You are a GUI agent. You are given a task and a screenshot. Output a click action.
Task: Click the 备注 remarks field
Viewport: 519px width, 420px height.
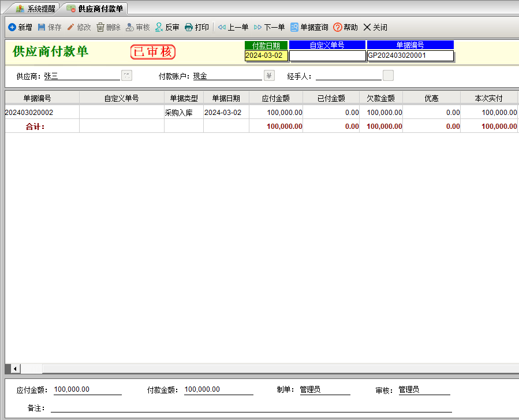pyautogui.click(x=251, y=408)
